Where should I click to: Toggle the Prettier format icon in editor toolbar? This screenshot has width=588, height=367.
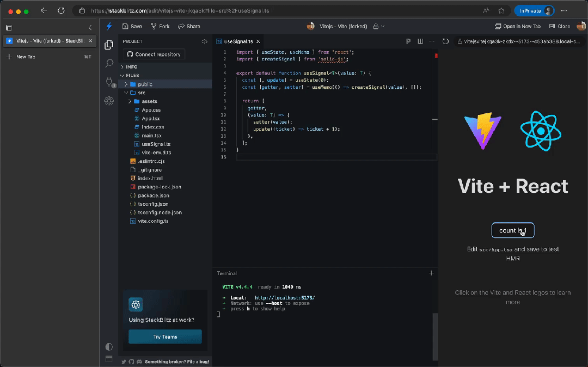408,41
